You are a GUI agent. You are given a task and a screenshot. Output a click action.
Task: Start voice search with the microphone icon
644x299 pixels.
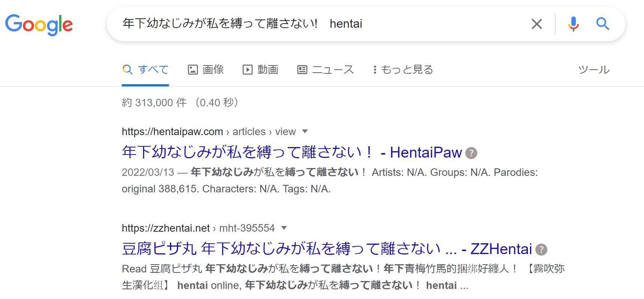pos(573,24)
